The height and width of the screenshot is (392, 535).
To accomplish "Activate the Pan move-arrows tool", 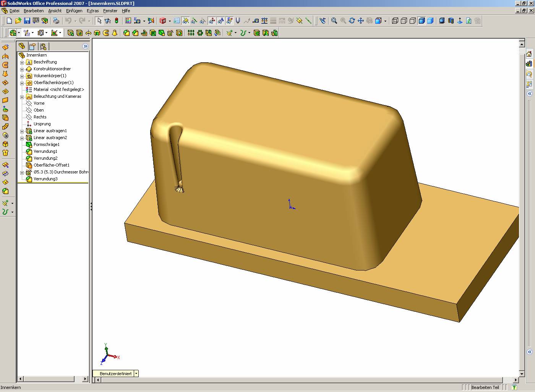I will click(360, 21).
